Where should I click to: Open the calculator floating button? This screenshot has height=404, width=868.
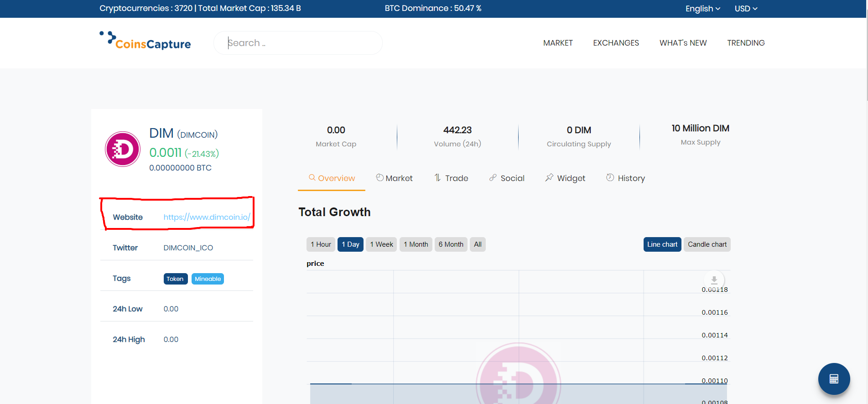(x=834, y=379)
